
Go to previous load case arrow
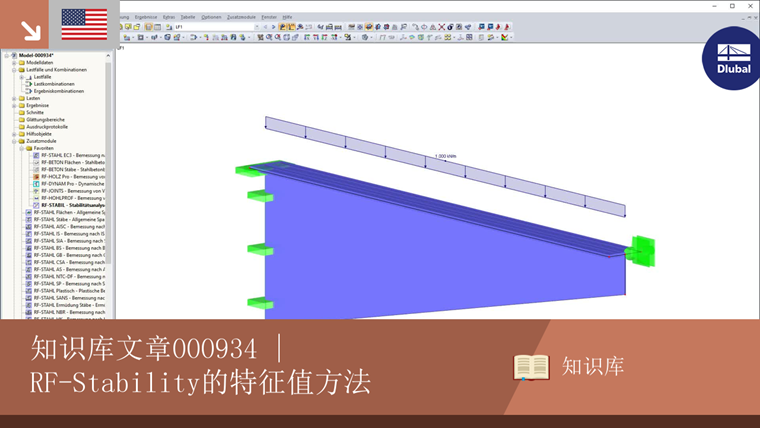(265, 27)
